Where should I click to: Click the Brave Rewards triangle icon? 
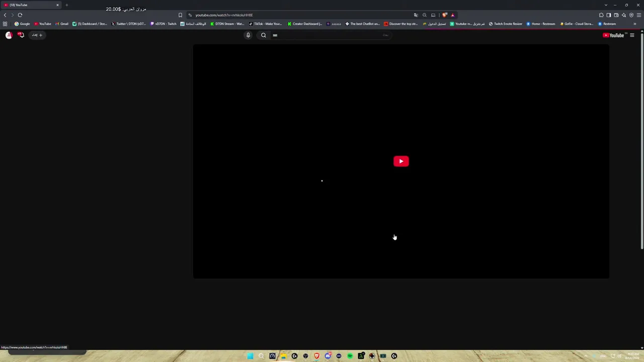click(452, 15)
